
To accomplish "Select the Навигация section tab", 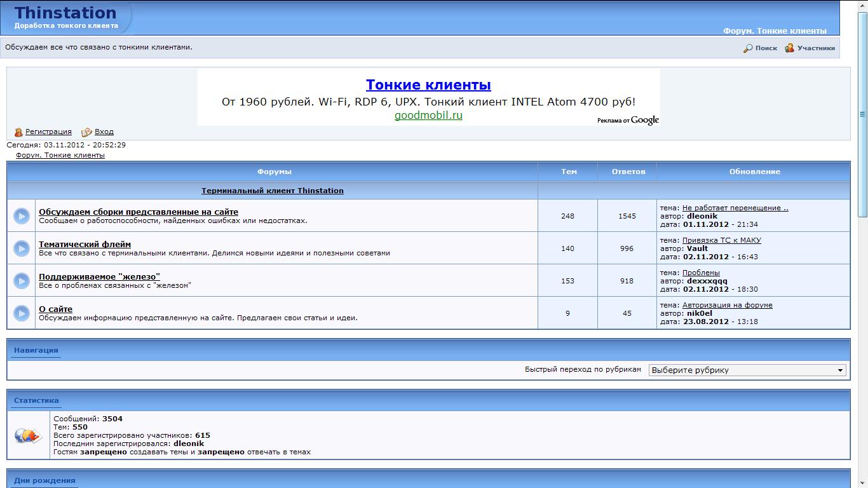I will click(36, 350).
